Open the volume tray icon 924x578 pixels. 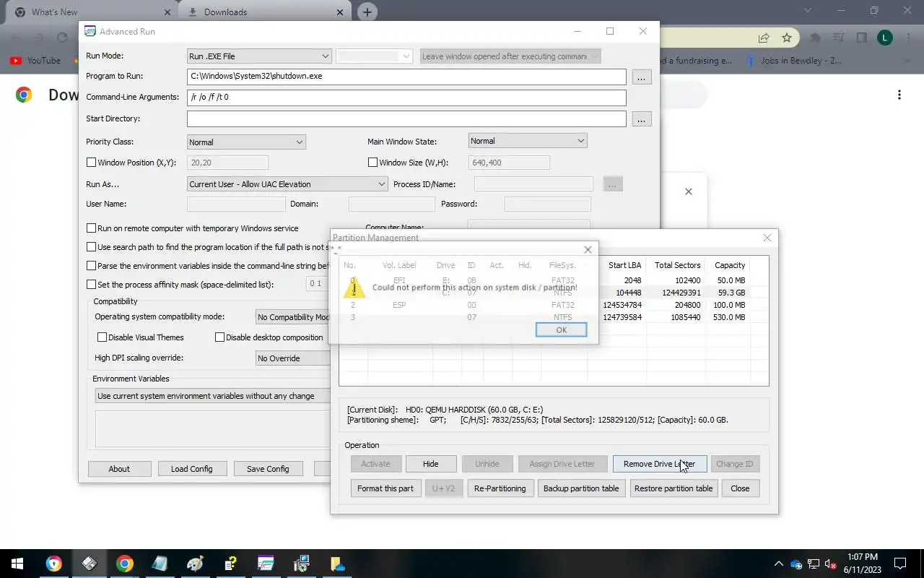[x=830, y=564]
